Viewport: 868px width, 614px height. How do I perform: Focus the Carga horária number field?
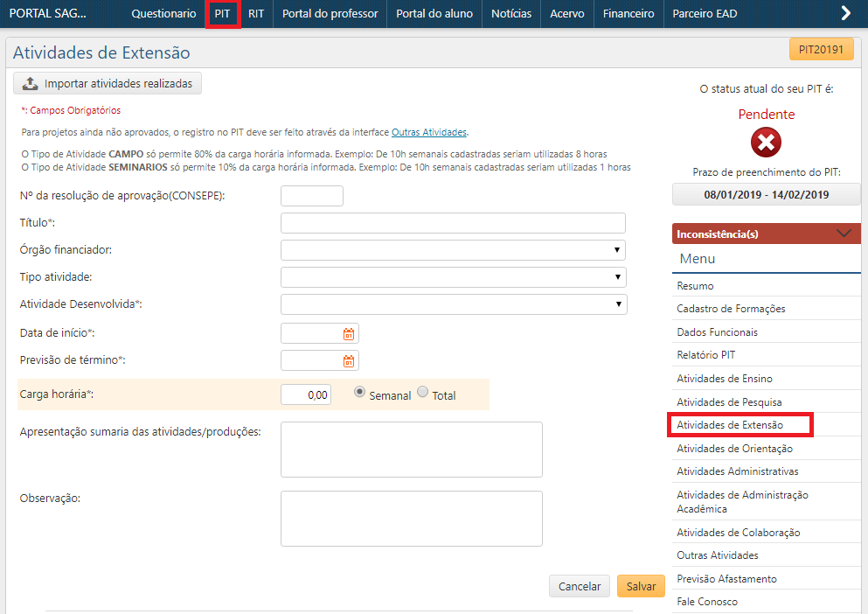(x=306, y=394)
